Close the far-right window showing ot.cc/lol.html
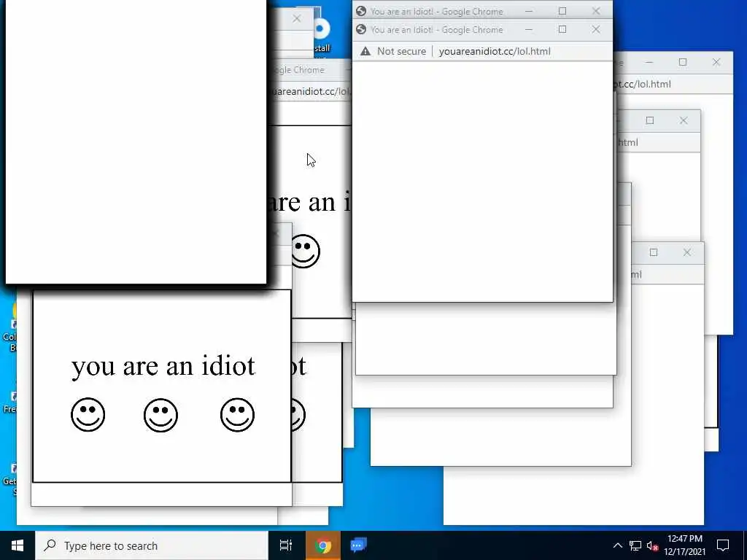747x560 pixels. pyautogui.click(x=716, y=63)
